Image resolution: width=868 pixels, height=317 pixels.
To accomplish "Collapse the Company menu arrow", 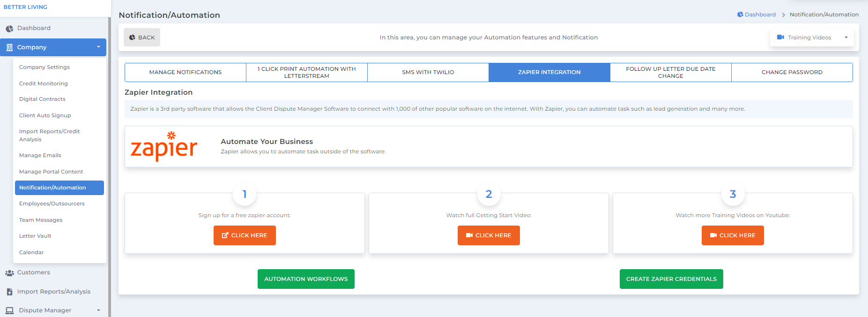I will pos(98,47).
